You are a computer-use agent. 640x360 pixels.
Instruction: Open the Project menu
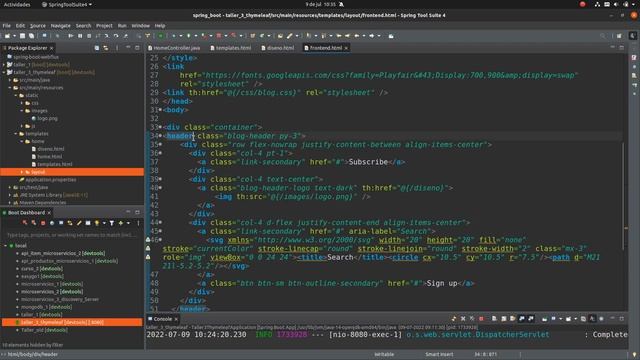coord(104,26)
